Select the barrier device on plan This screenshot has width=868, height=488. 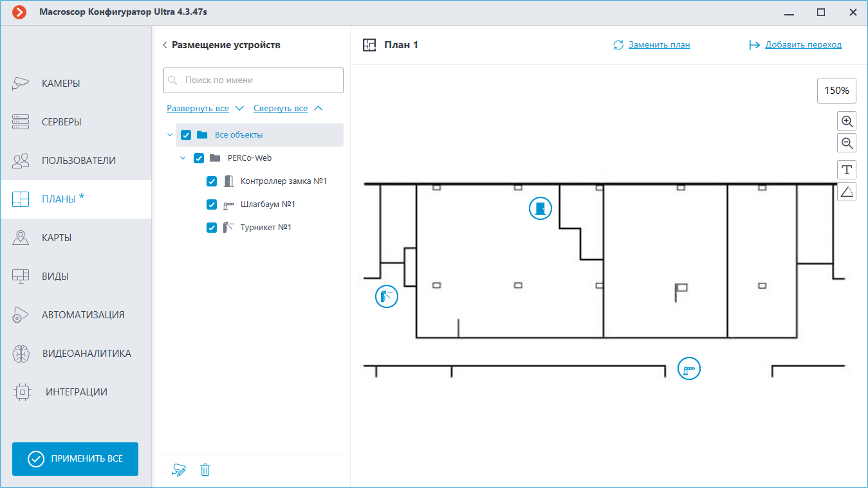(x=689, y=369)
